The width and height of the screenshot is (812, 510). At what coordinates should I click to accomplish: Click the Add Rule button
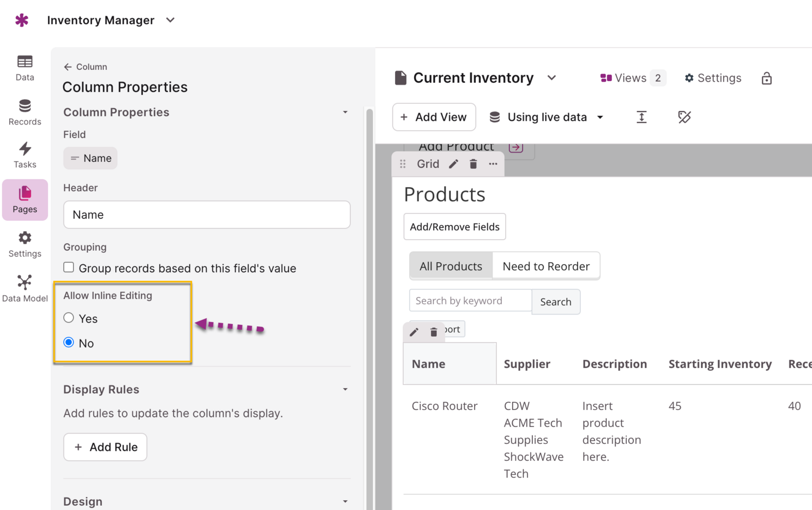105,447
